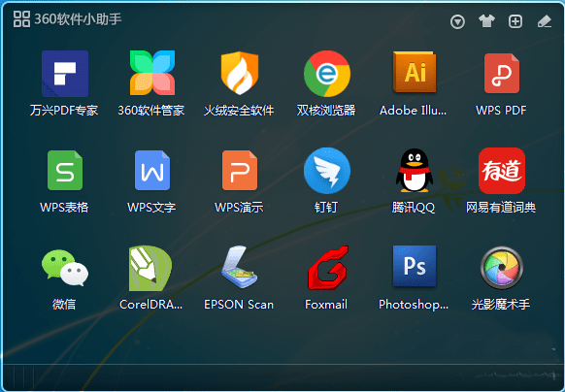Launch 光影魔术手 colorful lens icon
The image size is (565, 392).
(x=502, y=268)
